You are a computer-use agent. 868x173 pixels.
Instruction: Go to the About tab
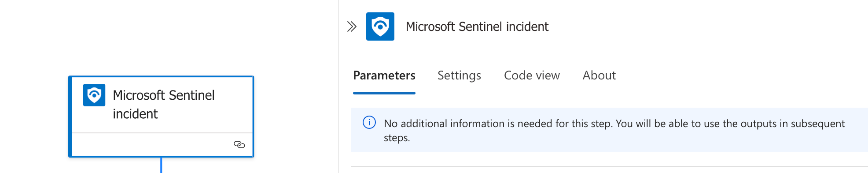tap(599, 75)
